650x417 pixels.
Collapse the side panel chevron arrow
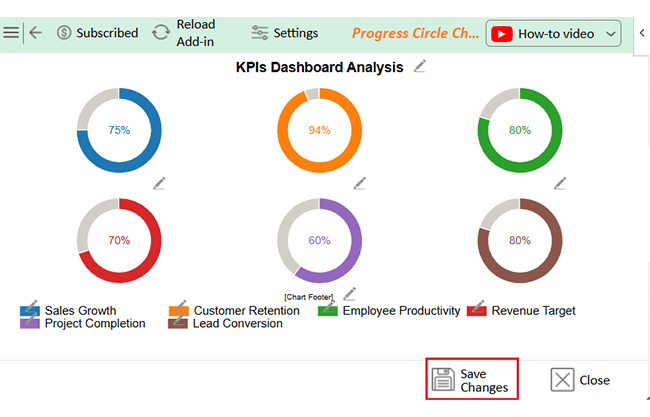coord(641,33)
